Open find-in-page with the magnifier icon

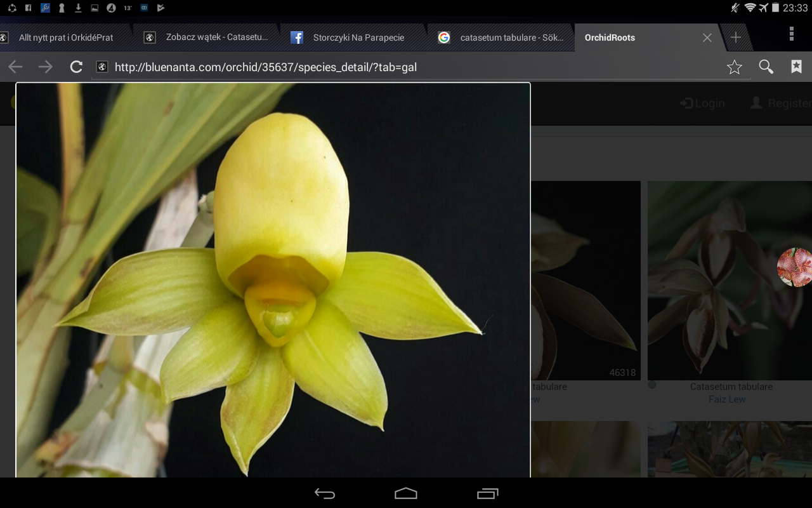766,67
